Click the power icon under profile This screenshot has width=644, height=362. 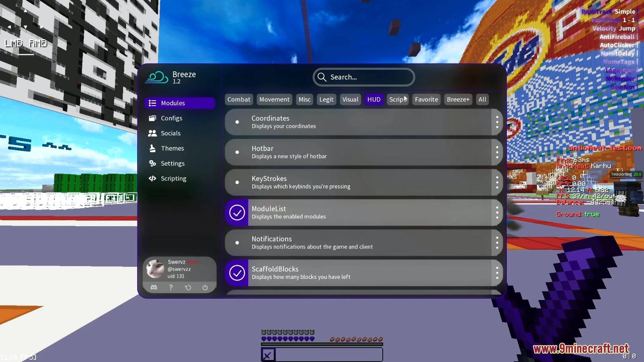pos(205,287)
